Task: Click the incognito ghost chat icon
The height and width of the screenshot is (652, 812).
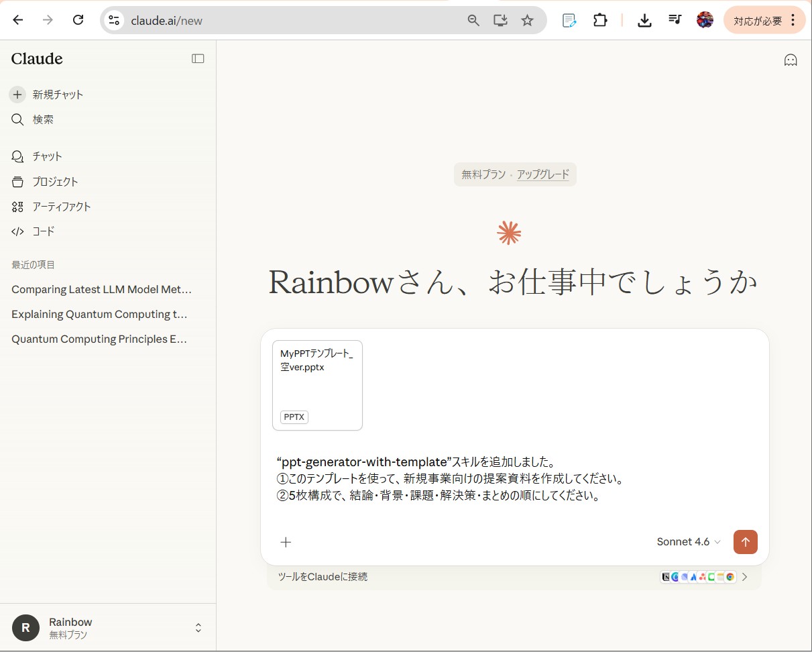Action: [791, 60]
